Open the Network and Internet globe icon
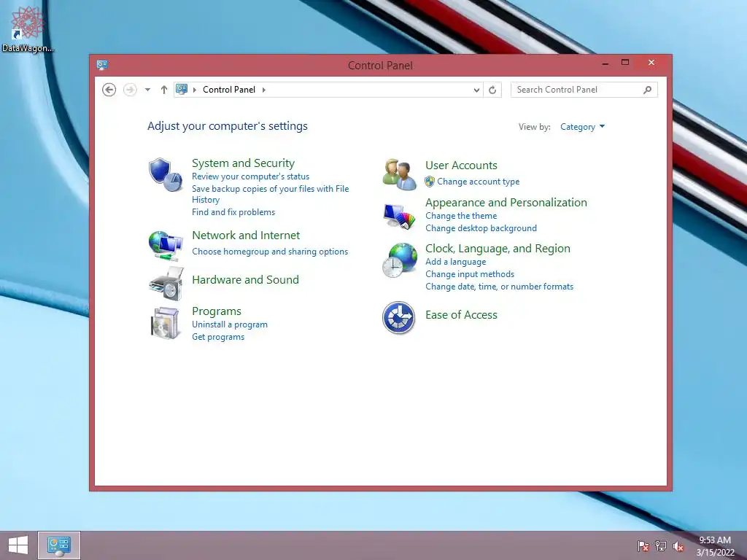Image resolution: width=747 pixels, height=560 pixels. (166, 245)
